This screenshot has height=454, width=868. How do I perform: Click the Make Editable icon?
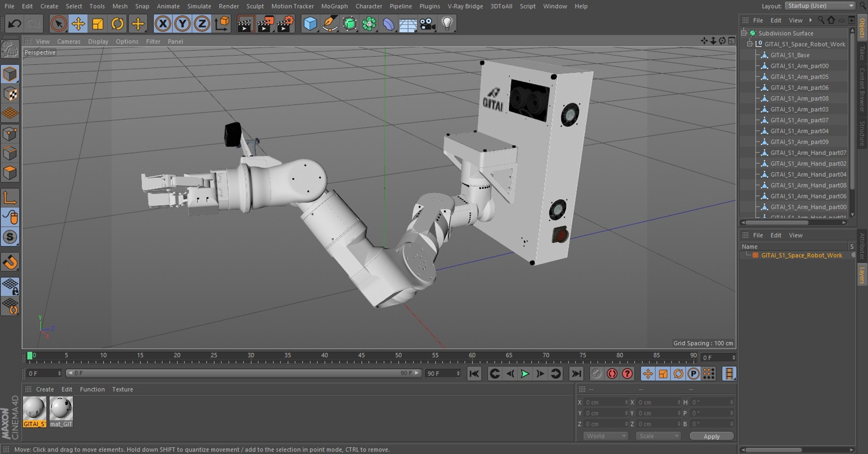10,49
